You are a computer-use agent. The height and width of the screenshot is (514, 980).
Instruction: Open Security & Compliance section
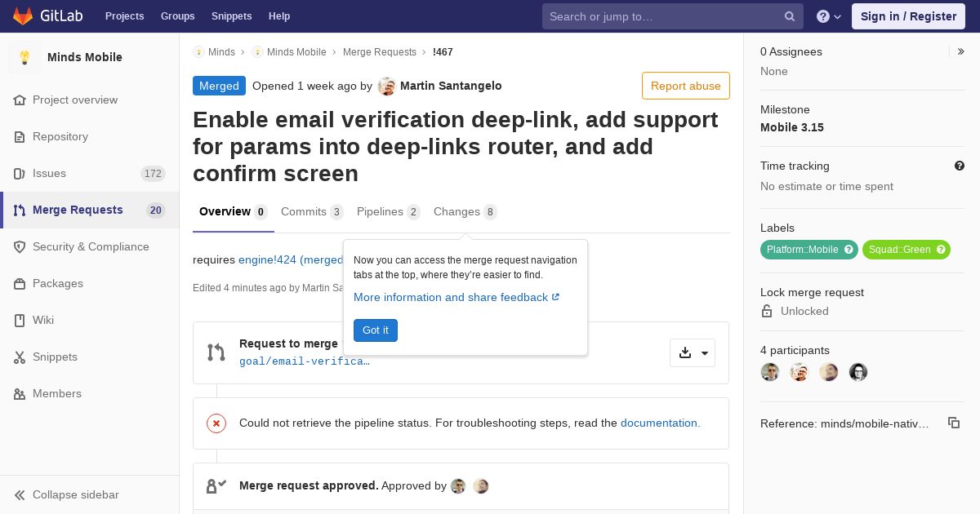click(x=89, y=246)
